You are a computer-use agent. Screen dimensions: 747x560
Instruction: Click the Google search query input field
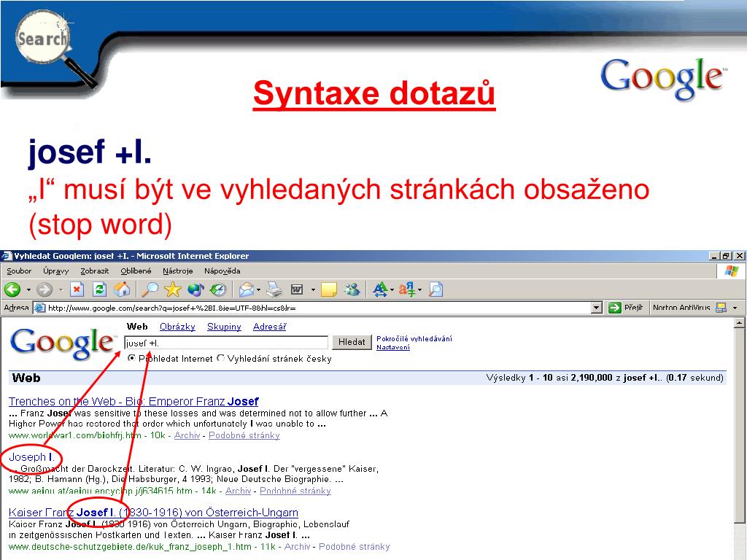226,343
